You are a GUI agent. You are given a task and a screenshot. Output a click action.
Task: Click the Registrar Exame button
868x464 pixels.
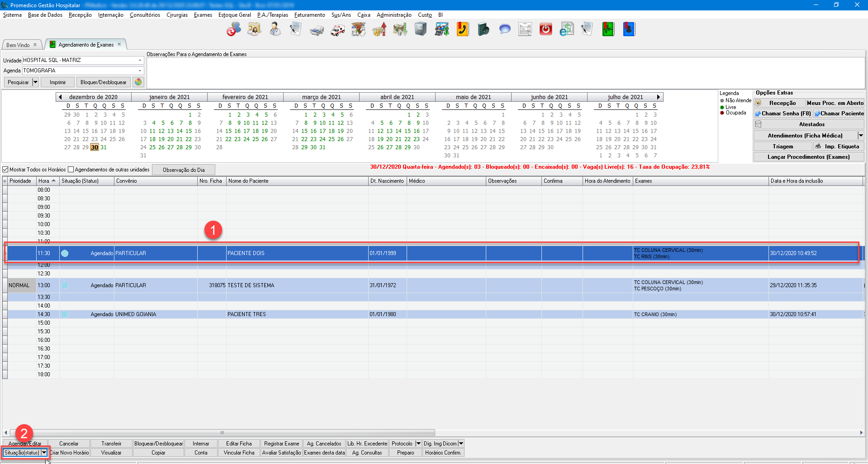[281, 444]
